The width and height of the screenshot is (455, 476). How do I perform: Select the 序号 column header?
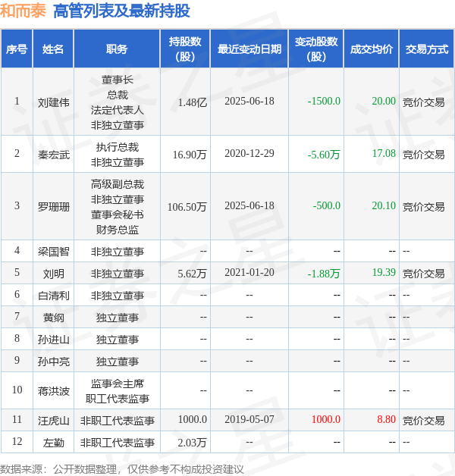17,49
